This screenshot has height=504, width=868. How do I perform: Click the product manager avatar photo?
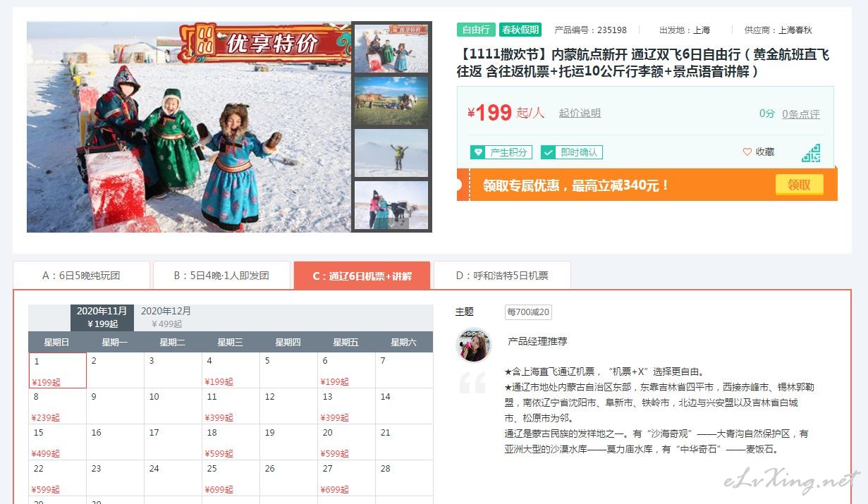click(473, 345)
